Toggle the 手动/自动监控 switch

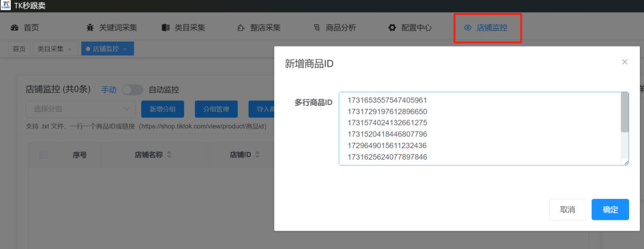click(132, 90)
